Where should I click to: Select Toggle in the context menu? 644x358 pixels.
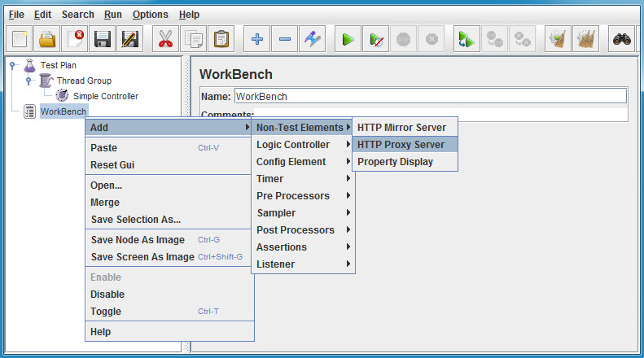[x=169, y=312]
